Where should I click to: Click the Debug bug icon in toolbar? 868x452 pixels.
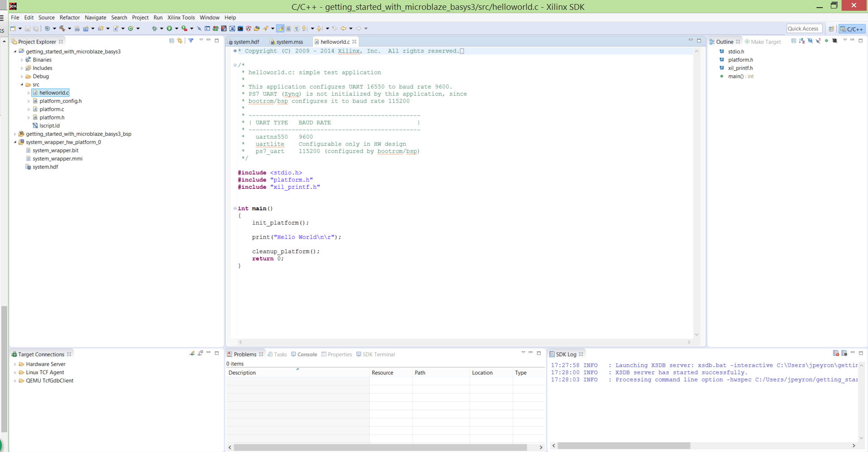(x=155, y=29)
